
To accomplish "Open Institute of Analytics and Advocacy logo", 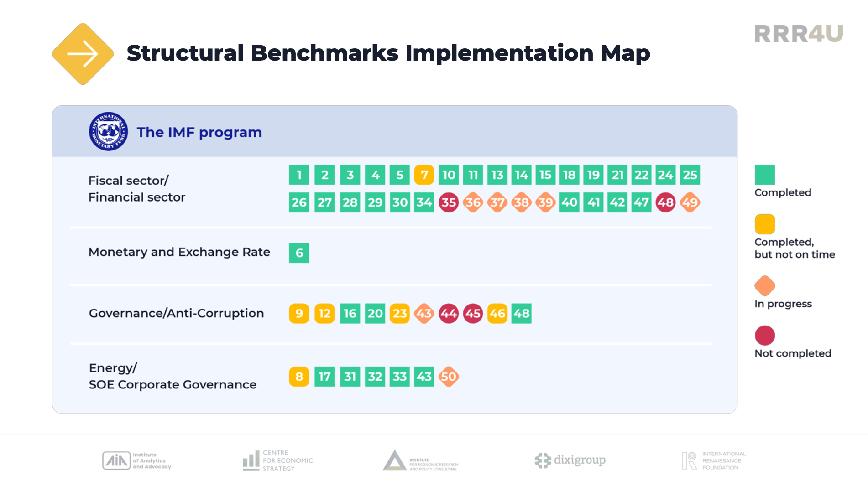I will [137, 460].
